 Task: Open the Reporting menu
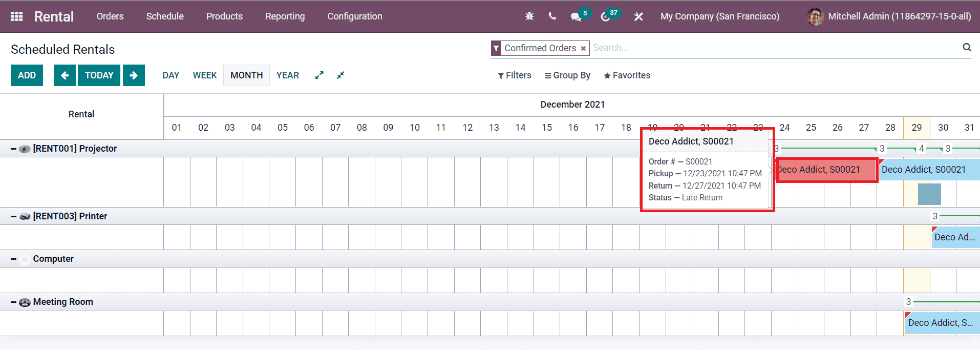coord(285,16)
